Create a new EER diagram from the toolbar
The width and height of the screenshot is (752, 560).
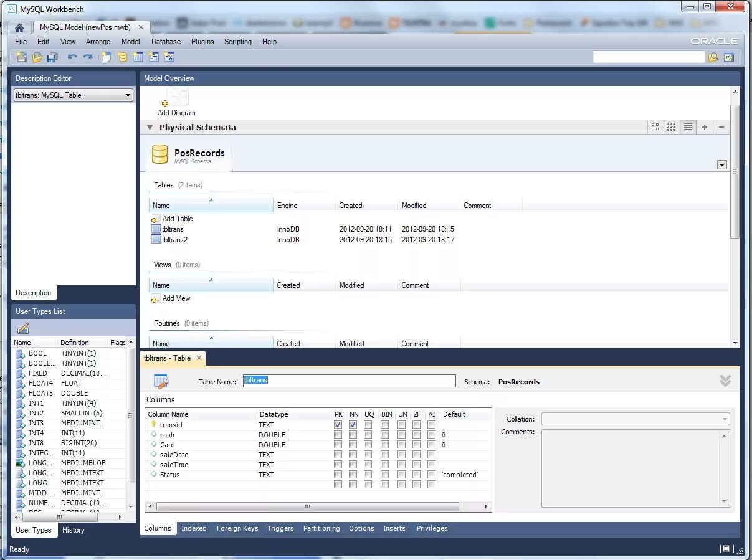(x=107, y=57)
